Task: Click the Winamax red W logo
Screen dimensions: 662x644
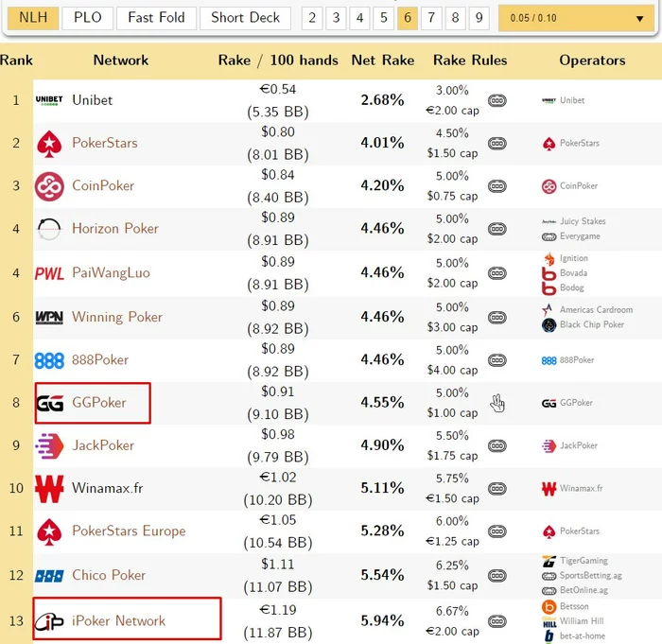Action: click(x=49, y=489)
